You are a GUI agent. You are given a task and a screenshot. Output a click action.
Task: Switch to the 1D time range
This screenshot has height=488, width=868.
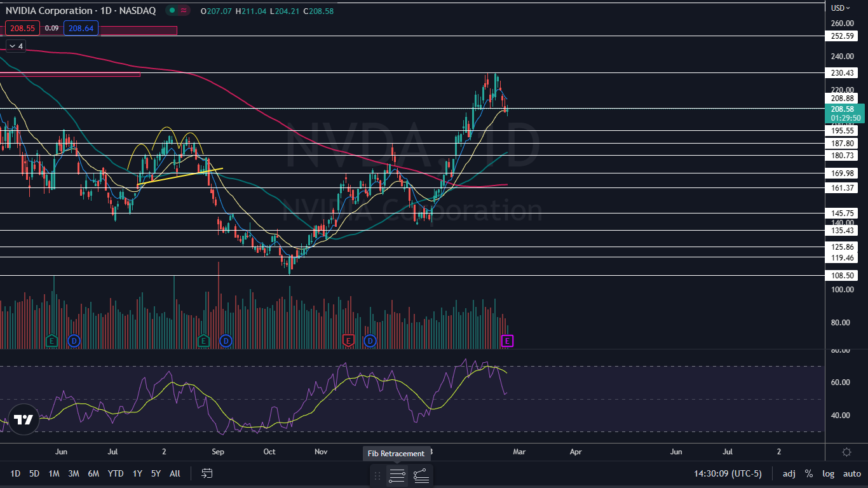15,473
